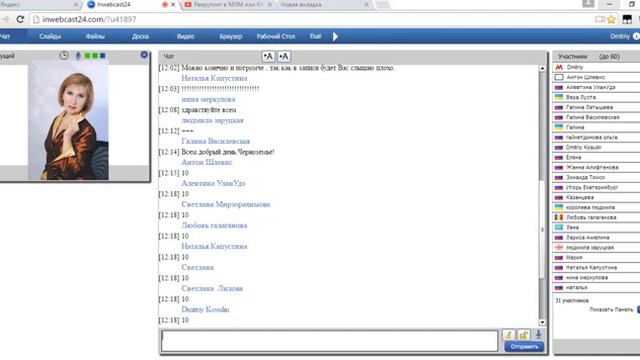The width and height of the screenshot is (640, 360).
Task: Click the clock icon in presenter panel
Action: tap(64, 55)
